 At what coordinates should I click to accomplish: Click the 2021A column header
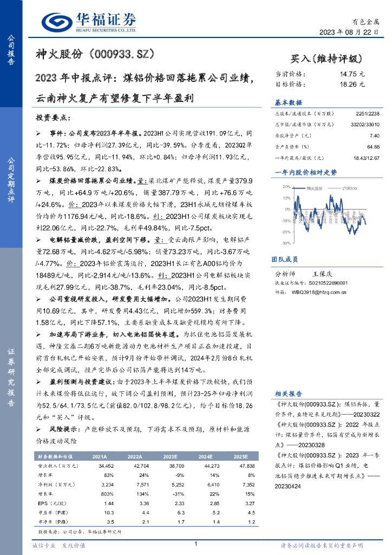click(99, 456)
